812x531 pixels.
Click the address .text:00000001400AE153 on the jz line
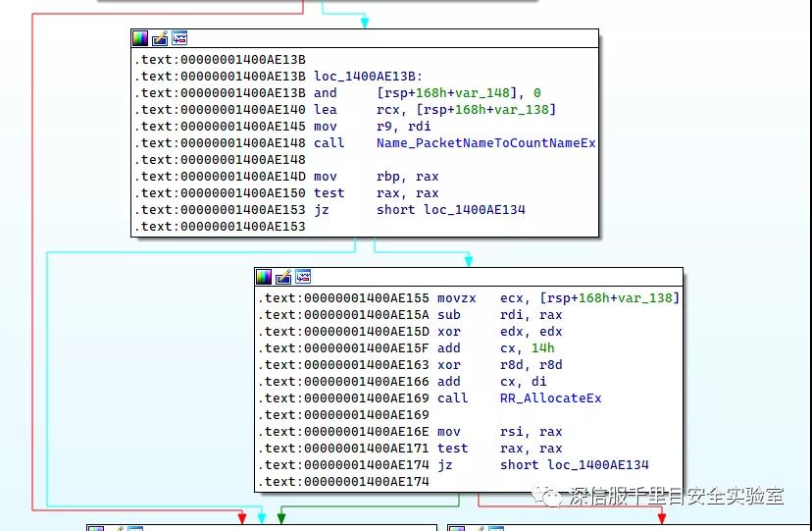click(220, 210)
